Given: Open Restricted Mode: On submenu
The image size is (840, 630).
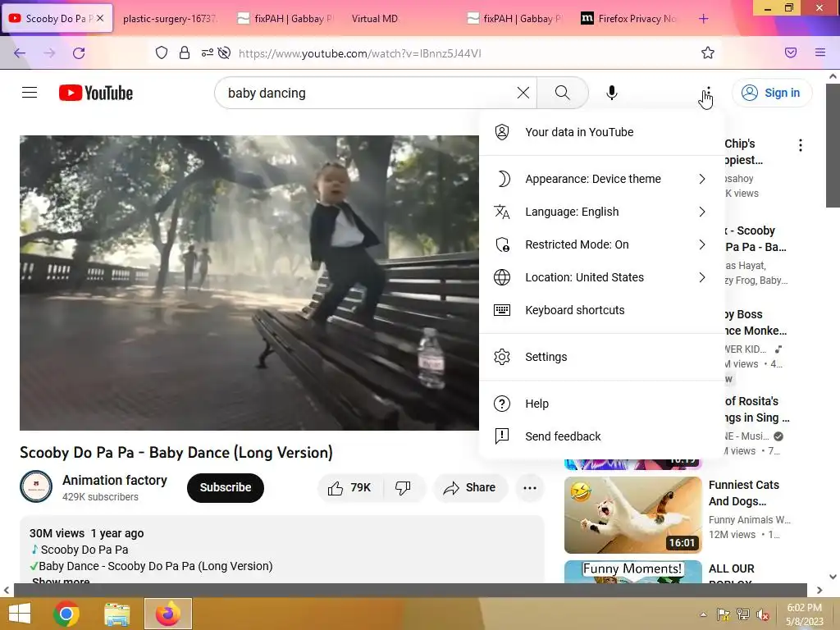Looking at the screenshot, I should [602, 244].
